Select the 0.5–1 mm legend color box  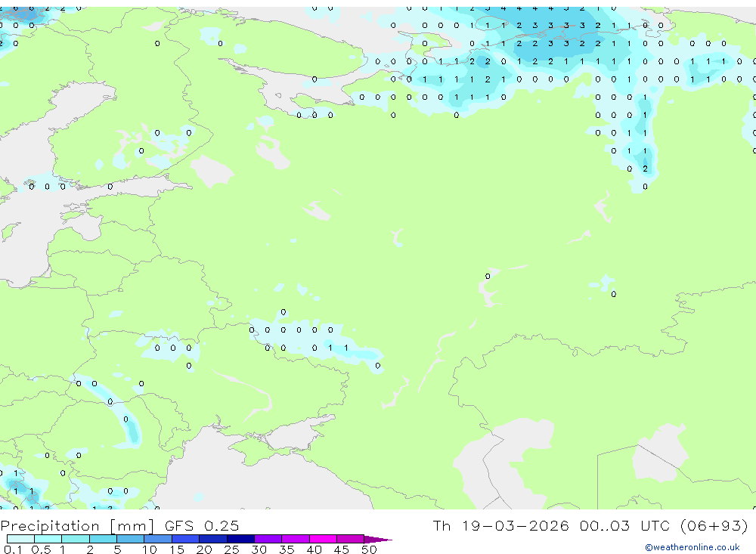48,539
